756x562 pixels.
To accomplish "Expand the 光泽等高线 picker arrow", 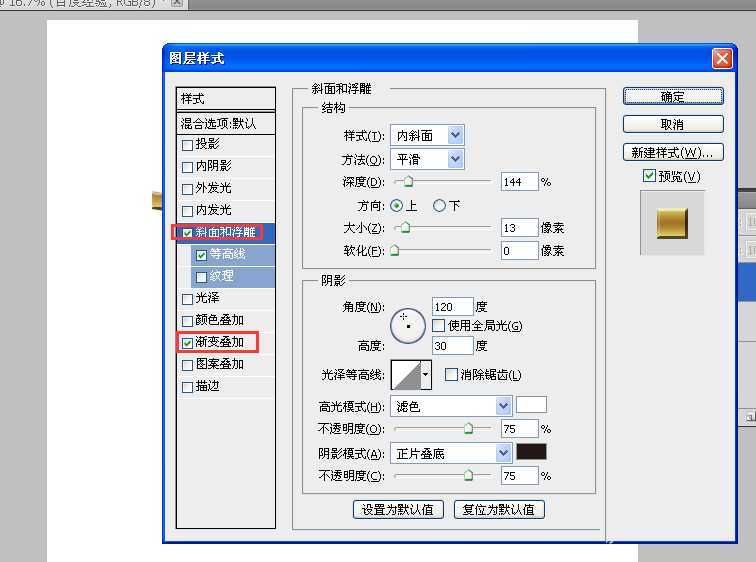I will (x=426, y=375).
